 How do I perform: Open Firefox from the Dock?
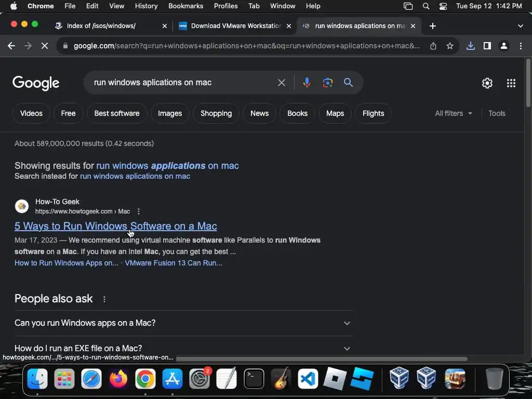click(118, 379)
